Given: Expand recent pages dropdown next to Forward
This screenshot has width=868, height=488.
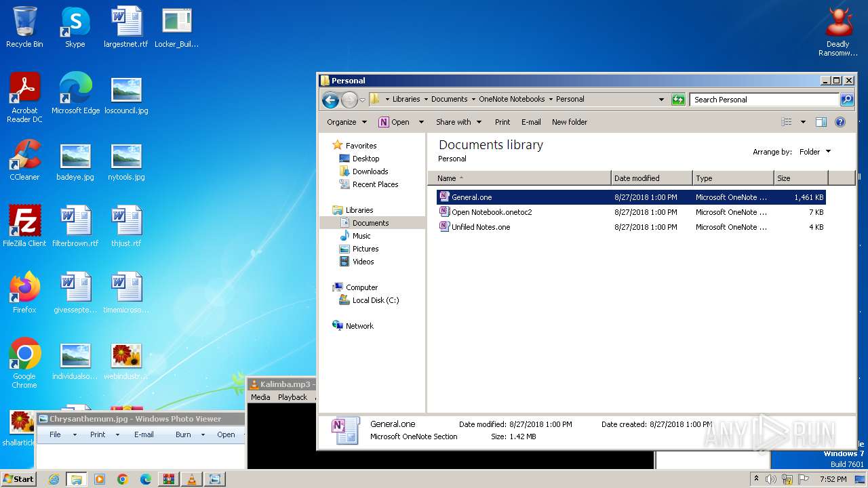Looking at the screenshot, I should [362, 100].
